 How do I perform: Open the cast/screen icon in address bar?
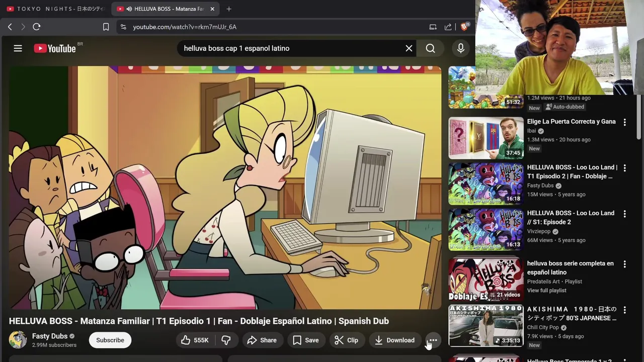(433, 27)
